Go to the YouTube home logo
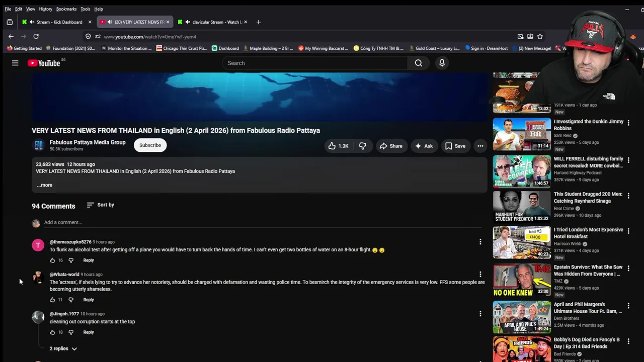Image resolution: width=644 pixels, height=362 pixels. 44,63
